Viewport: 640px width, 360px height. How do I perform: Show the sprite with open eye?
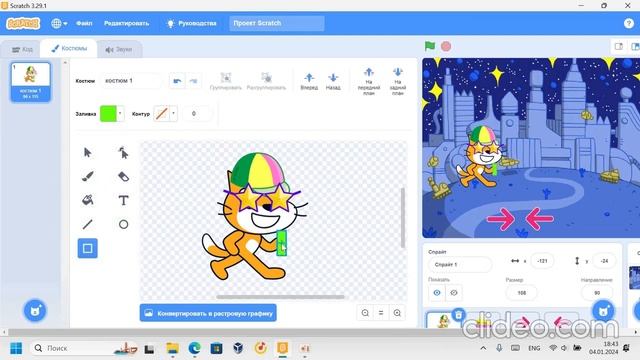(437, 293)
